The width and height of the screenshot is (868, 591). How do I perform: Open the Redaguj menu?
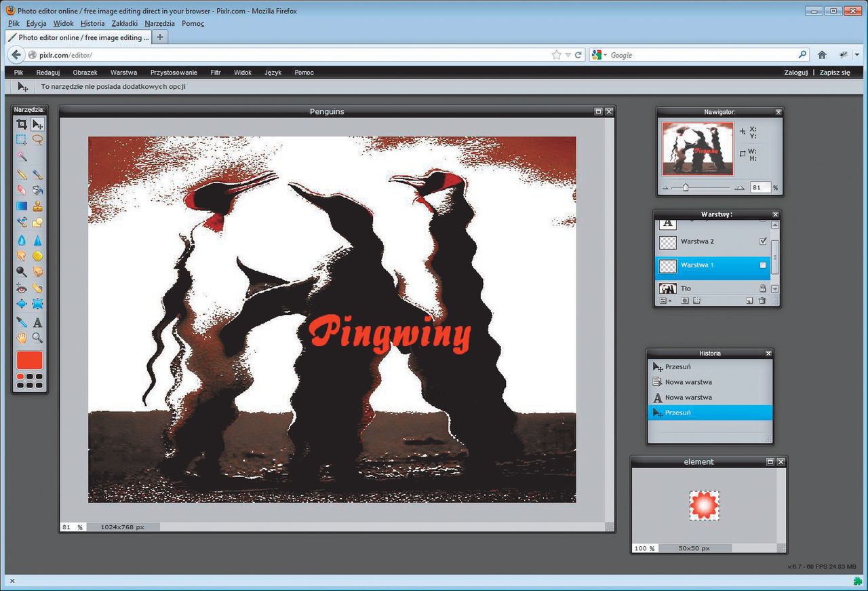point(48,72)
